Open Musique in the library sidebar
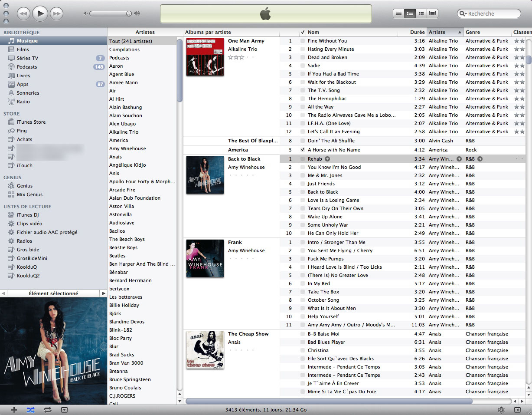 click(x=53, y=41)
